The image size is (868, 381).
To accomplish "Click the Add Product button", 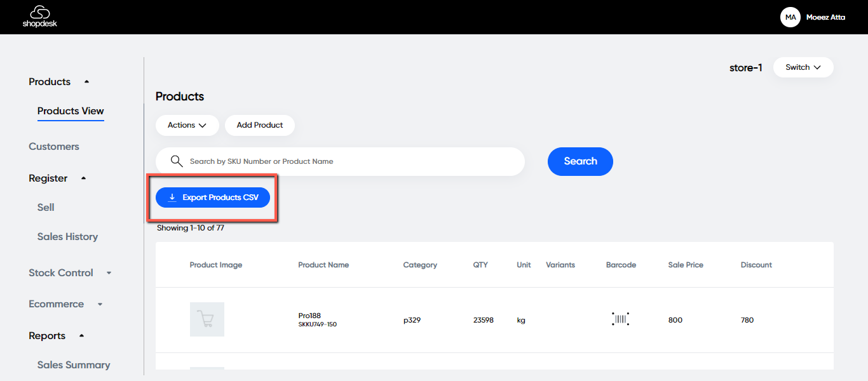I will coord(259,125).
